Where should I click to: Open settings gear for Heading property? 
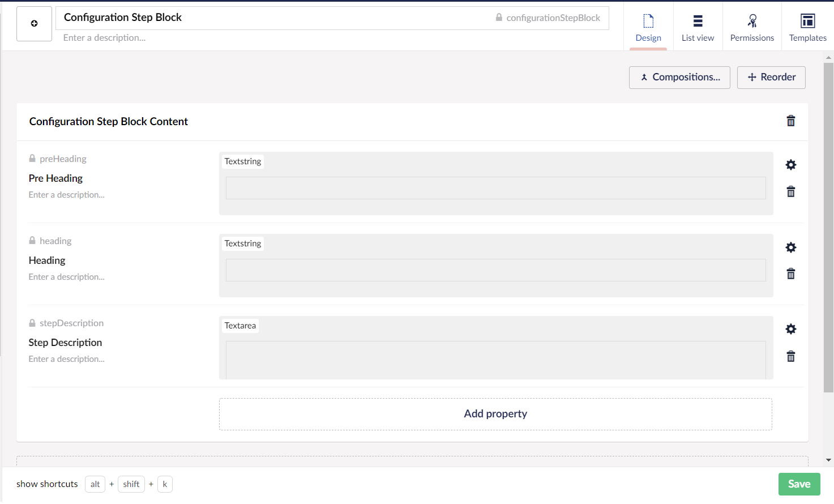[790, 247]
